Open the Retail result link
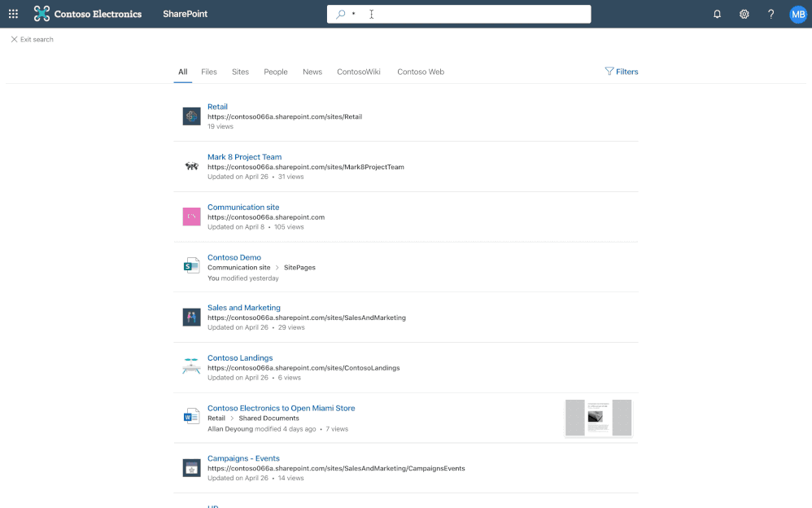 [217, 107]
